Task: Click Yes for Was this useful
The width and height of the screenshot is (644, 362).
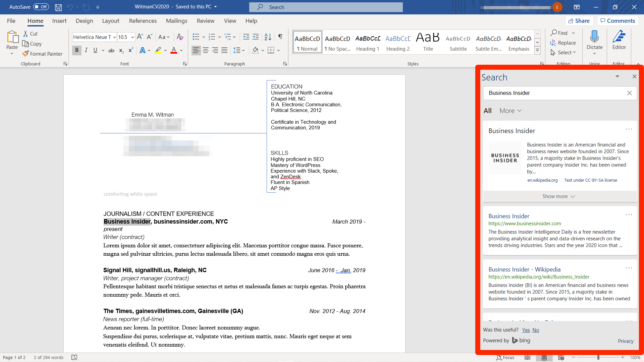Action: (x=526, y=330)
